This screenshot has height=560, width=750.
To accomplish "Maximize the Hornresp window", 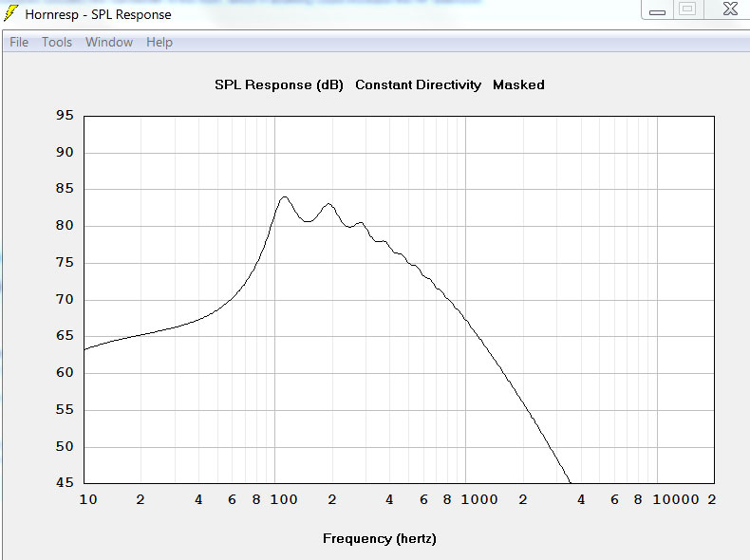I will click(687, 9).
